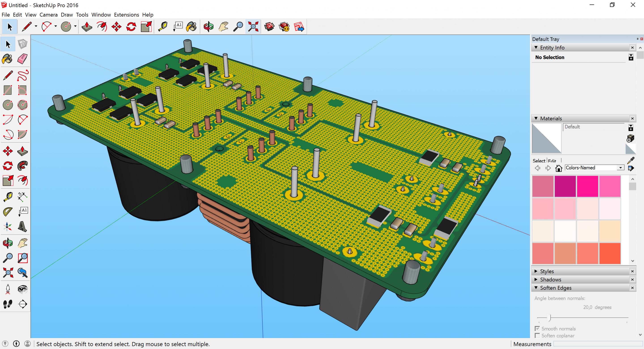Screen dimensions: 644x349
Task: Activate the Follow Me tool
Action: tap(23, 166)
